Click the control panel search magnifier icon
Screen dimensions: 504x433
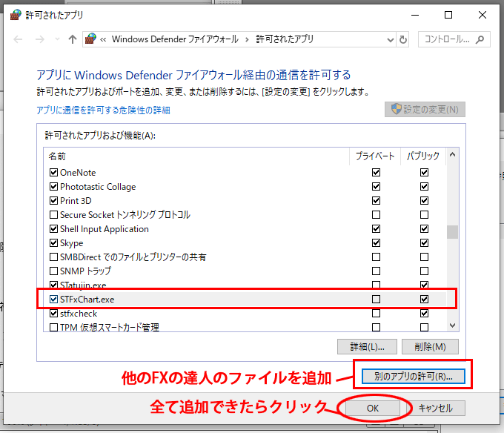(480, 39)
